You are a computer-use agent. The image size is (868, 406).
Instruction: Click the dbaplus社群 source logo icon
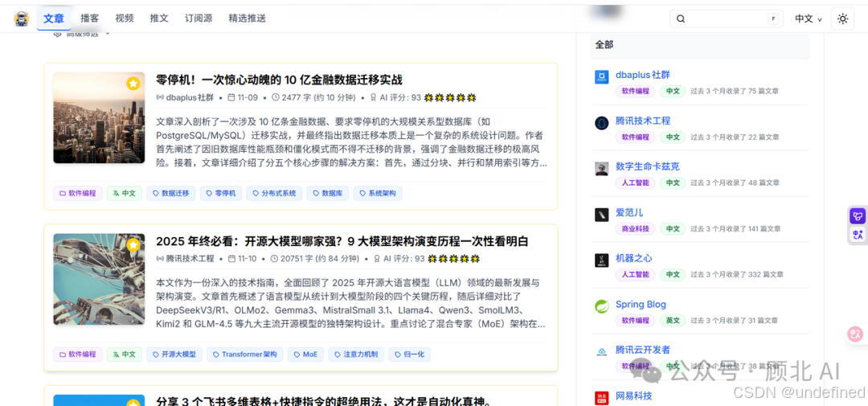602,77
